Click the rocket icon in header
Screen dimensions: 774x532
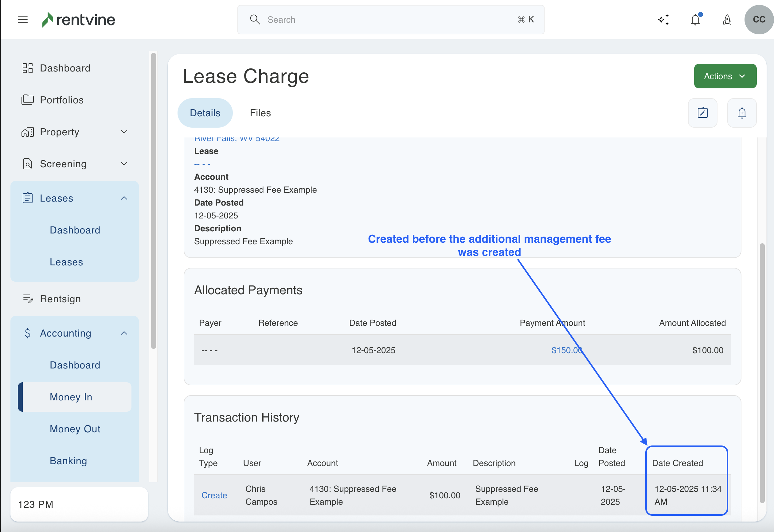[727, 20]
